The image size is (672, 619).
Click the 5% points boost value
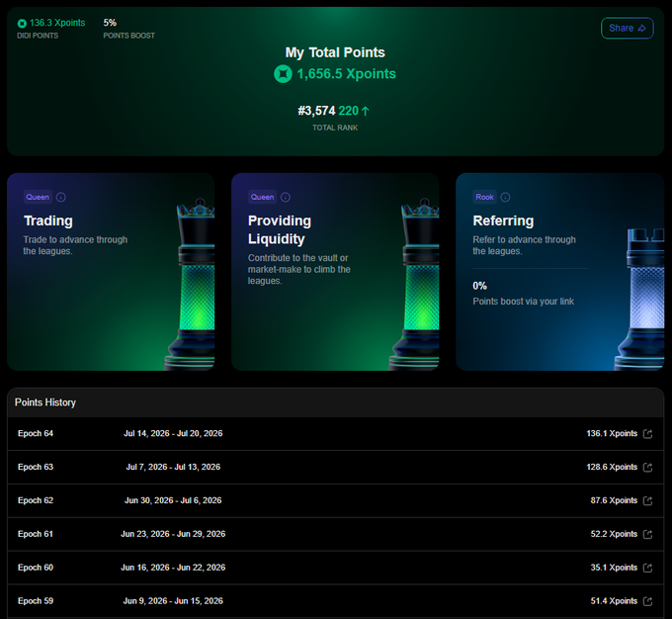point(110,23)
